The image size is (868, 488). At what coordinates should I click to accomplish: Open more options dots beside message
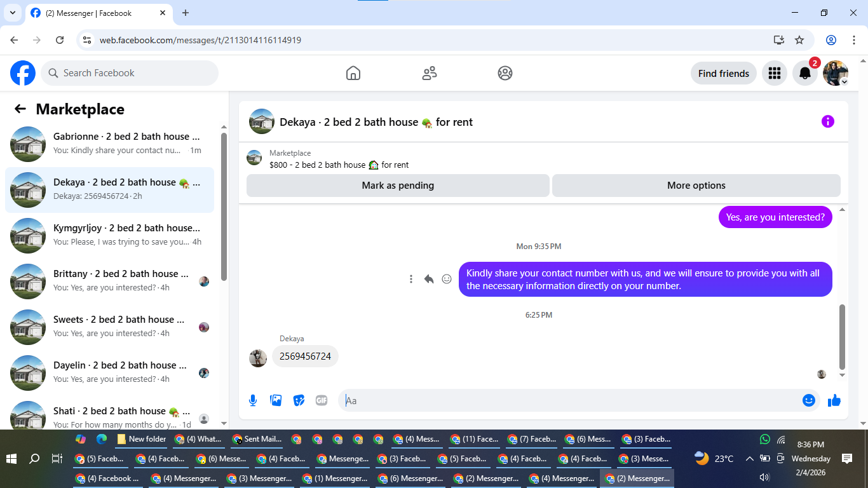point(411,279)
